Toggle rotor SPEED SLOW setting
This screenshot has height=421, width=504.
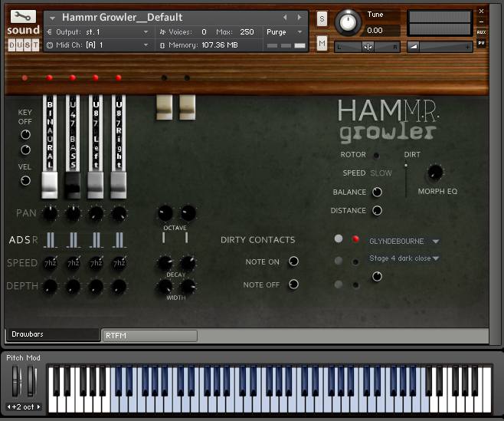[381, 173]
